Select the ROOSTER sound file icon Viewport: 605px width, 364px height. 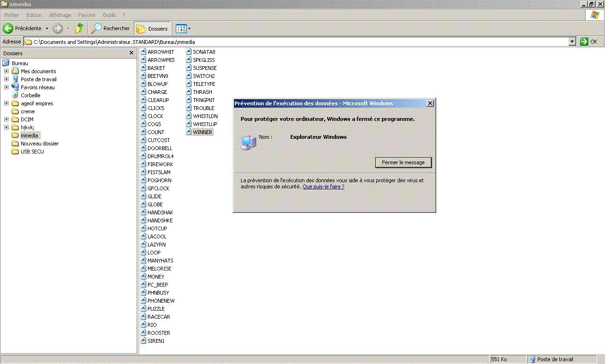pos(144,333)
